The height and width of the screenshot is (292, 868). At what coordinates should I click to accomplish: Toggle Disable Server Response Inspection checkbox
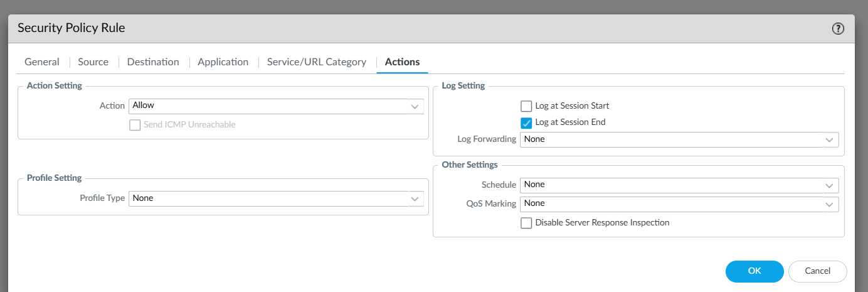point(526,223)
